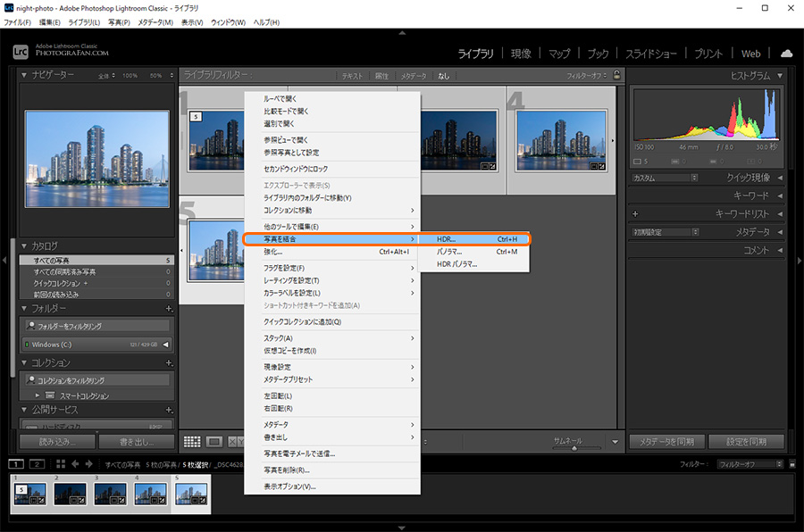Set navigator zoom to 100%

[130, 76]
